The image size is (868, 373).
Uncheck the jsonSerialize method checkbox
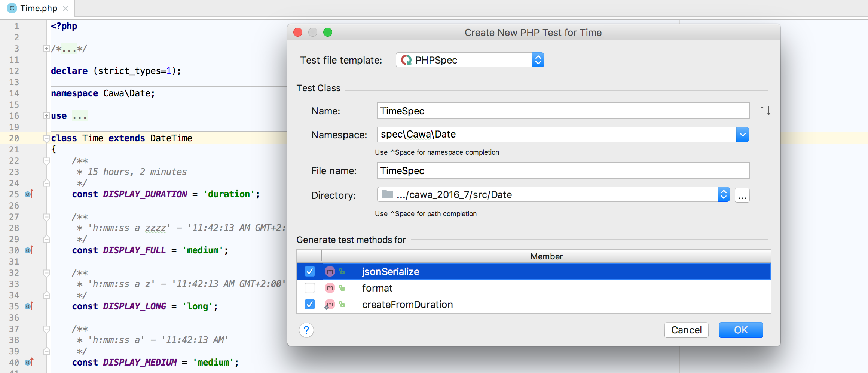(x=310, y=271)
